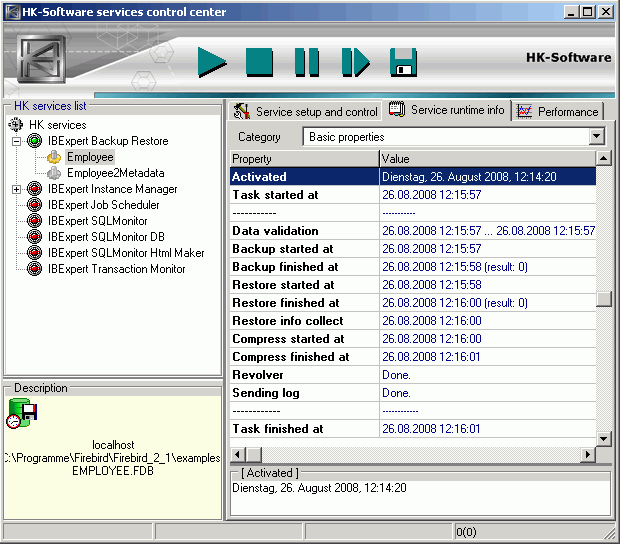This screenshot has height=544, width=620.
Task: Select the Employee2Metadata tree item
Action: [115, 173]
